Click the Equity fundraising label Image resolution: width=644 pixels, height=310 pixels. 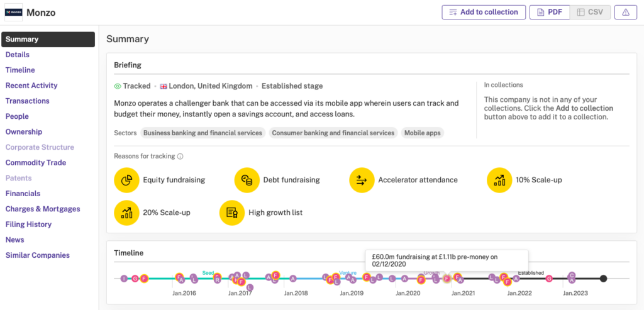pos(174,180)
